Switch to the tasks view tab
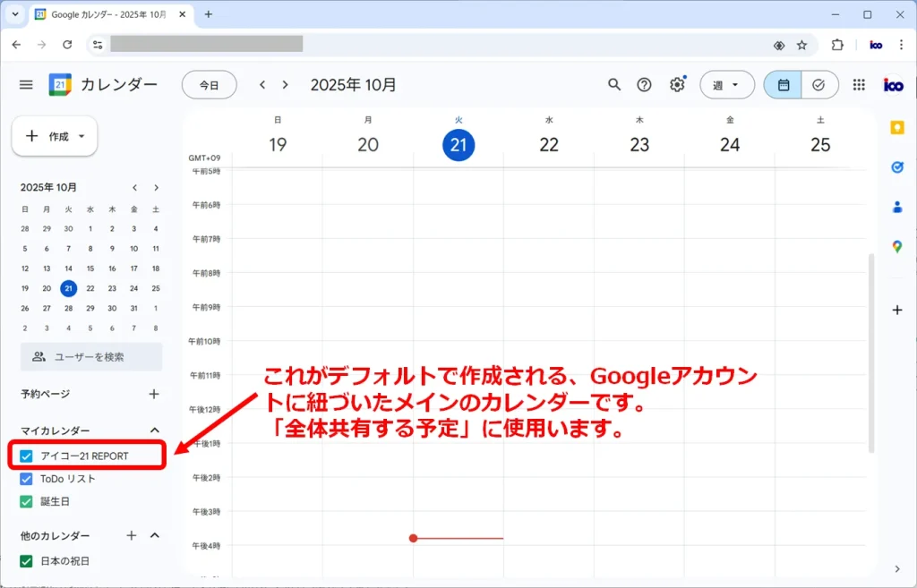This screenshot has height=588, width=917. (x=818, y=85)
